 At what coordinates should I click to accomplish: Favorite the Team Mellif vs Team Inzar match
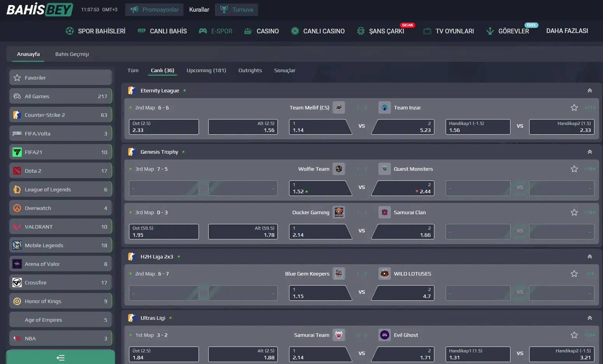574,107
